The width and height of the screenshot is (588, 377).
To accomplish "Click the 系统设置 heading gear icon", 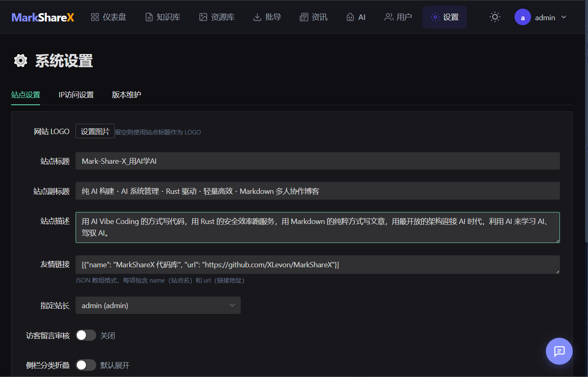I will [21, 61].
